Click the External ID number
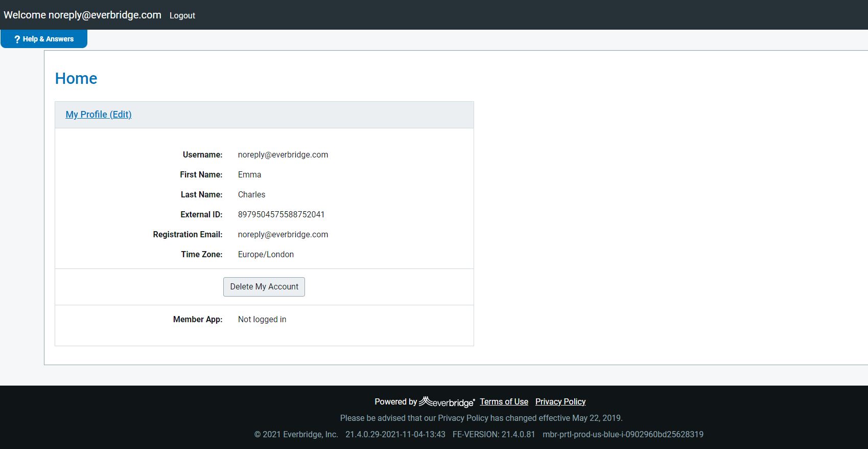This screenshot has height=449, width=868. point(281,215)
